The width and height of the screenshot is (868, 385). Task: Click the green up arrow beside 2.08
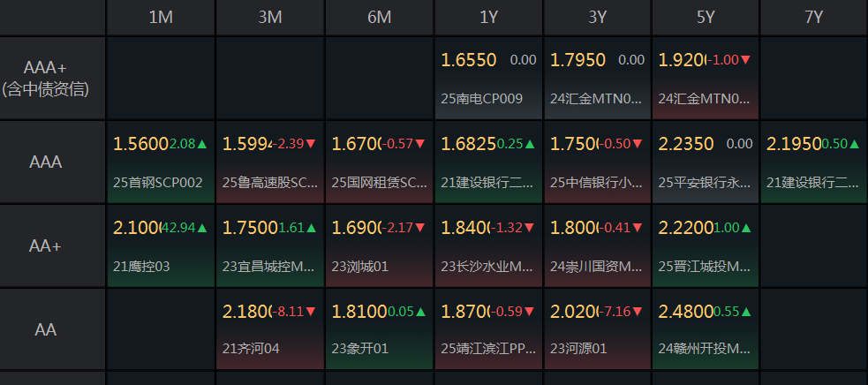(x=202, y=144)
